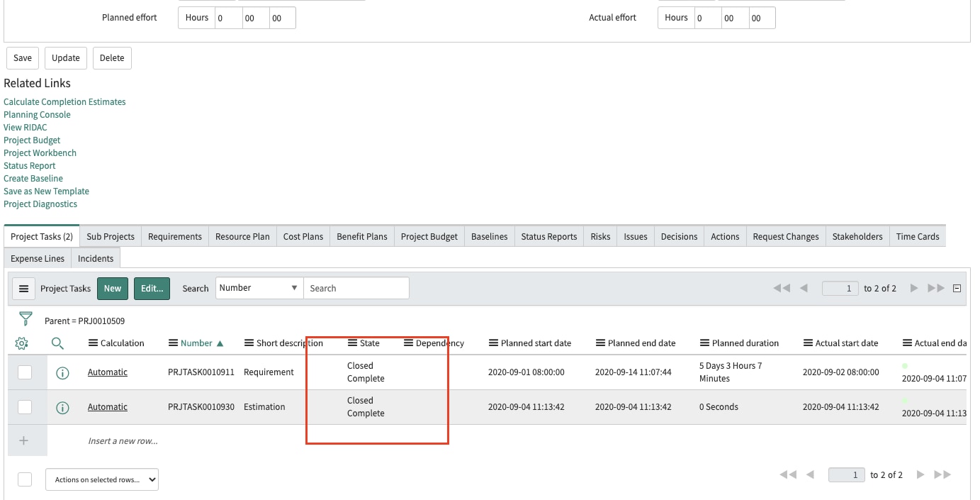Screen dimensions: 980x500
Task: Click the list Search text field
Action: (x=356, y=289)
